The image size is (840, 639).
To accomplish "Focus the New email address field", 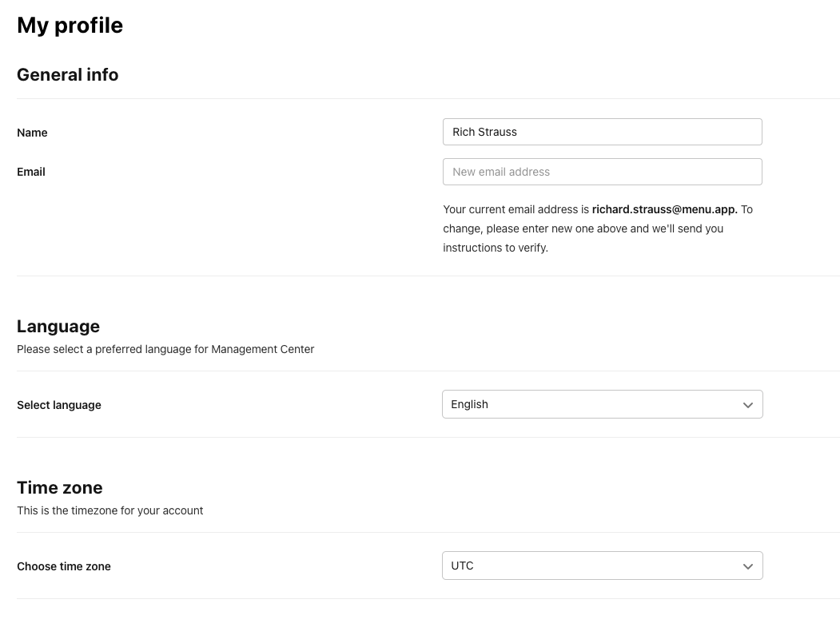I will (602, 172).
